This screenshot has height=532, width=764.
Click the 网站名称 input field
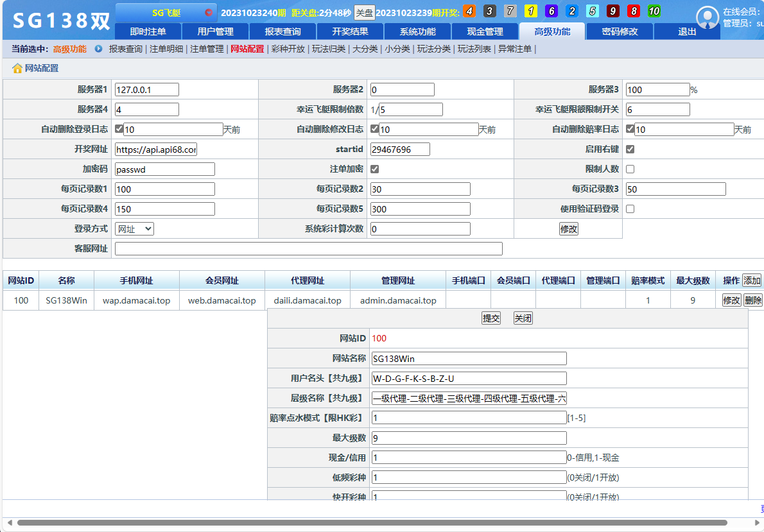469,359
